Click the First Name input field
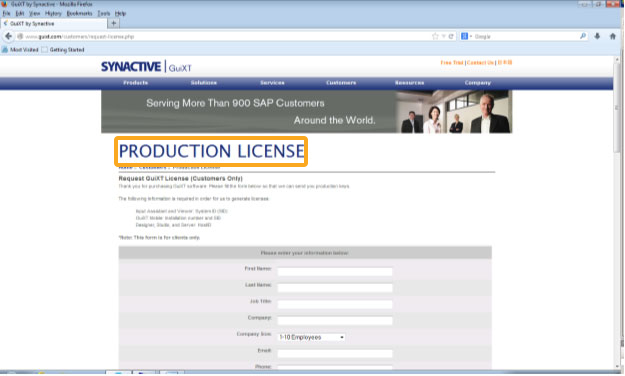The height and width of the screenshot is (376, 625). (335, 272)
